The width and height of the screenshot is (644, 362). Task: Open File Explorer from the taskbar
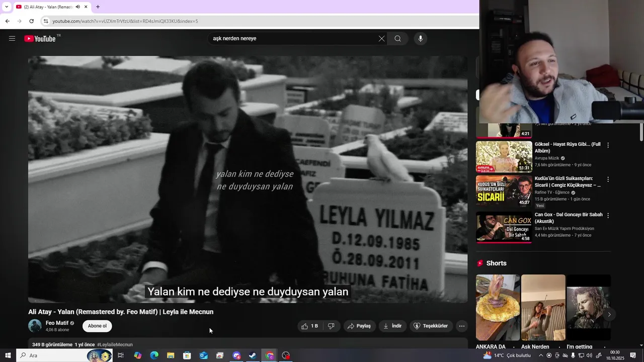171,355
